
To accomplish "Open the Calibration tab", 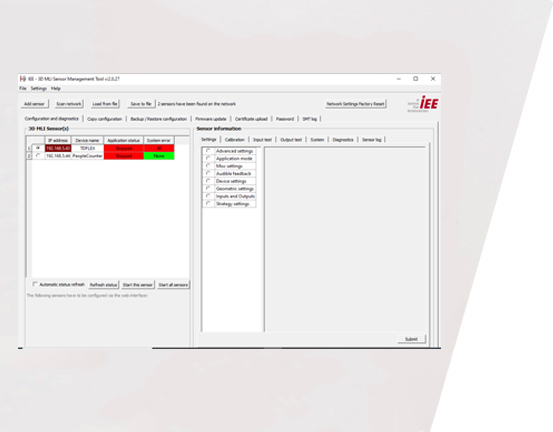I will [235, 140].
